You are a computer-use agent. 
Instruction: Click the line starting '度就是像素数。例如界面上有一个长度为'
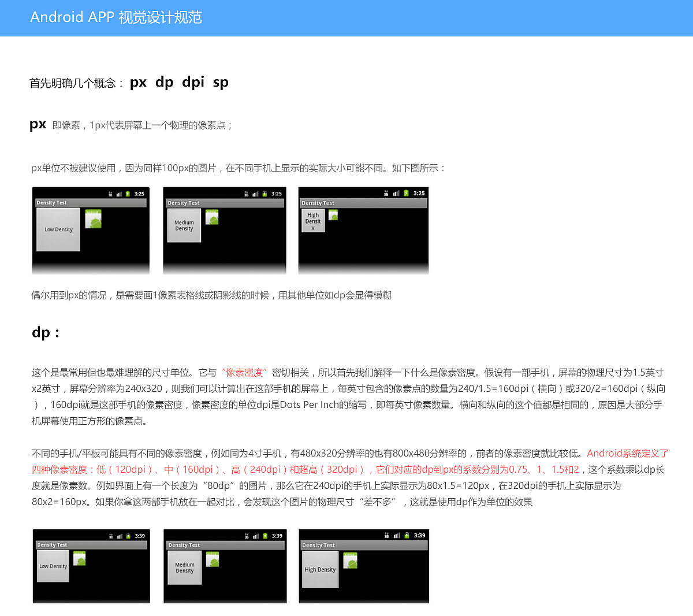[x=326, y=486]
